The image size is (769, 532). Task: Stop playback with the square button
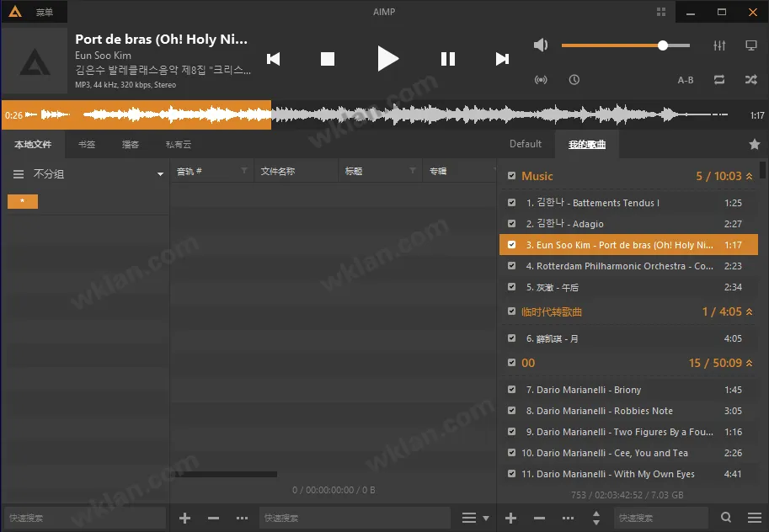coord(327,59)
